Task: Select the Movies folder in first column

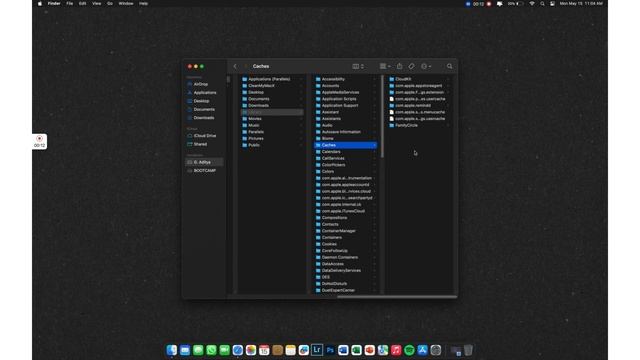Action: [x=272, y=119]
